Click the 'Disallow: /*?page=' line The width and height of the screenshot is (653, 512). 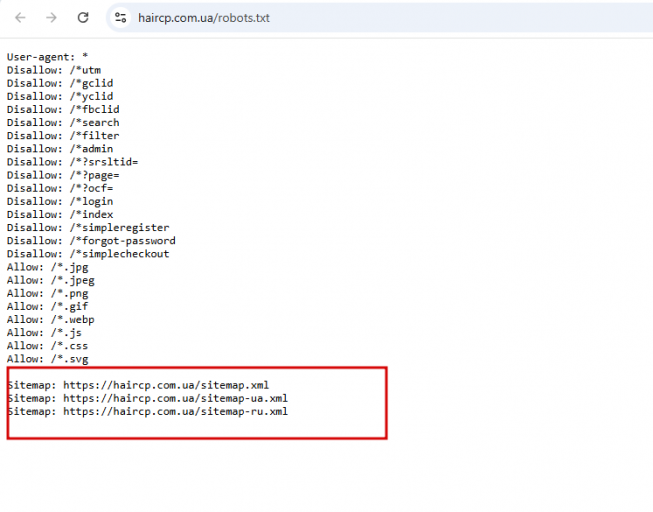[x=63, y=175]
